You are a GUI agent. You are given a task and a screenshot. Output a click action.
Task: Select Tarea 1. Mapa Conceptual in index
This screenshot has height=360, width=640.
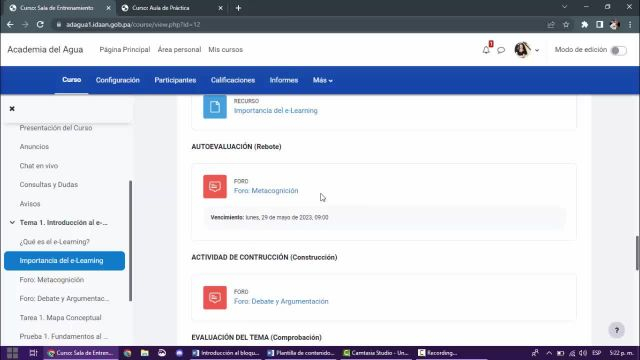(x=60, y=318)
